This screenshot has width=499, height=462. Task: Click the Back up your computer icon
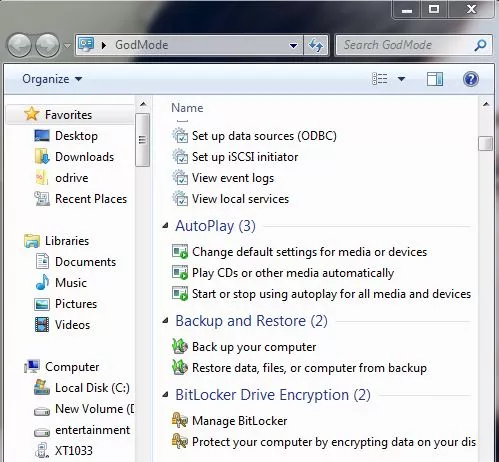(180, 347)
